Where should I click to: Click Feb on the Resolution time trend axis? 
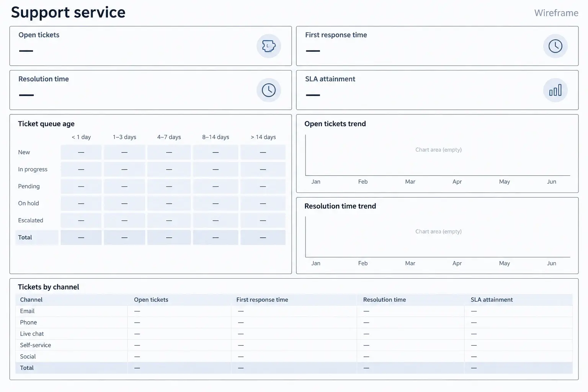(x=363, y=263)
